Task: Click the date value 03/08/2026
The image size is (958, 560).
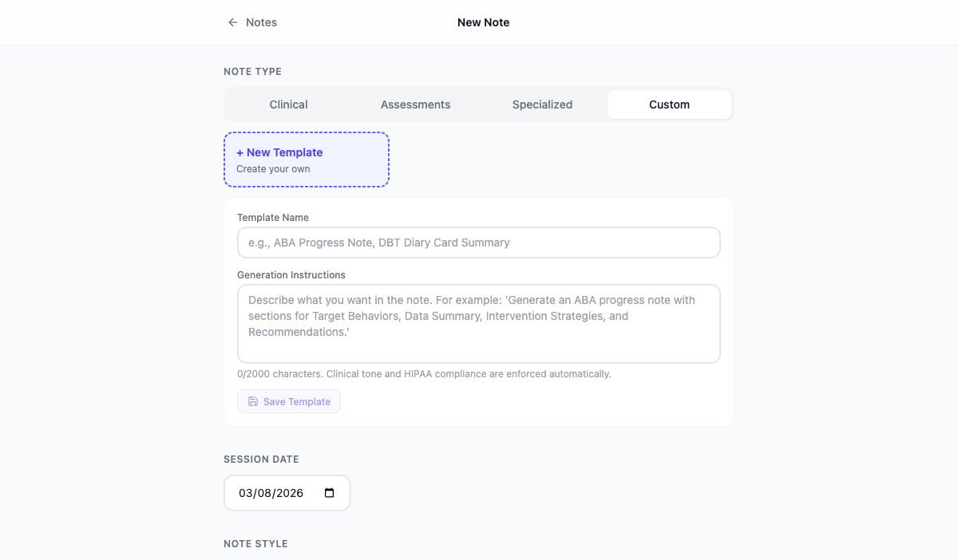Action: point(270,492)
